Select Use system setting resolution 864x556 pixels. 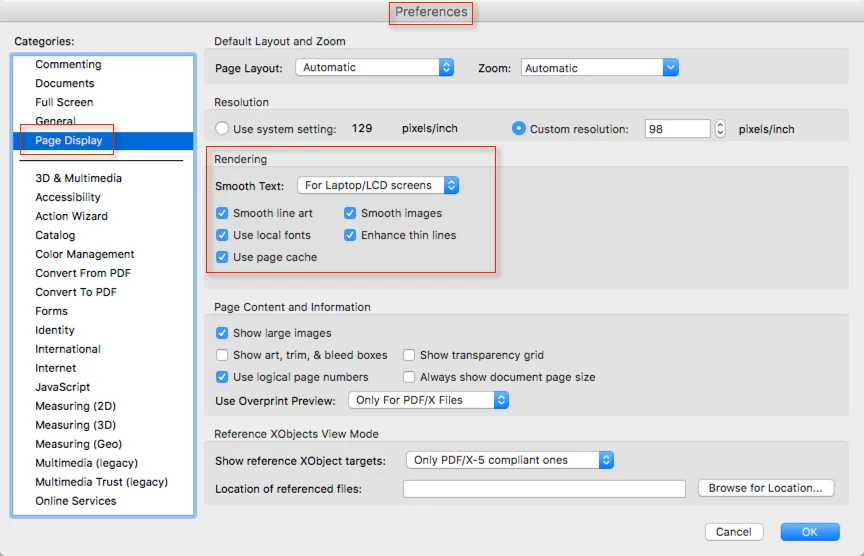pyautogui.click(x=222, y=128)
